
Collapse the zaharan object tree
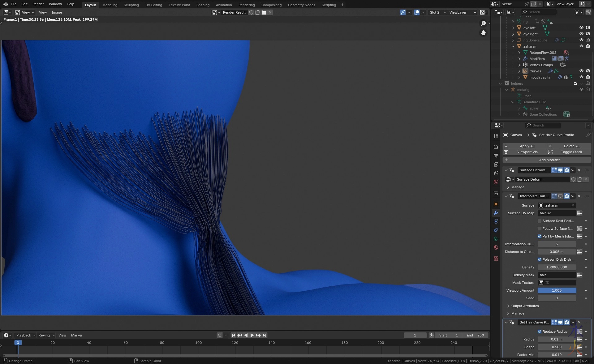point(513,46)
